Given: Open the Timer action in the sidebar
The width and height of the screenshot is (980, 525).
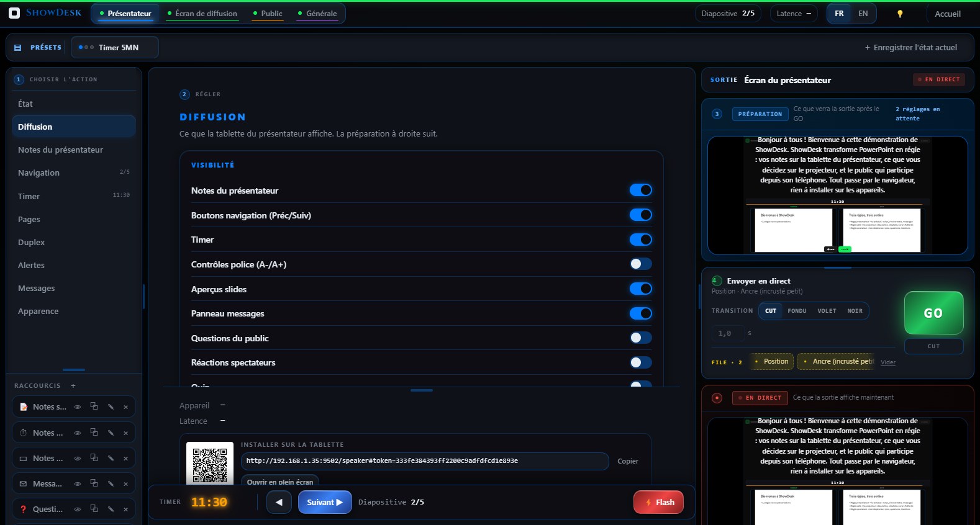Looking at the screenshot, I should click(73, 196).
